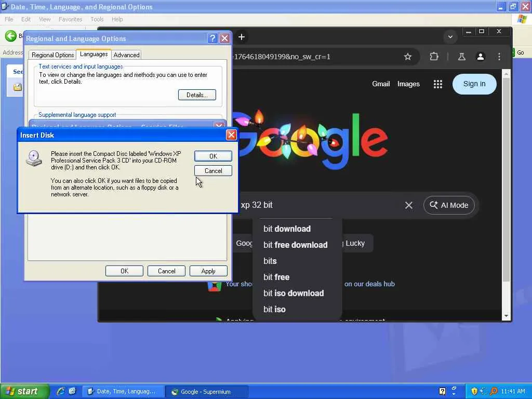Image resolution: width=532 pixels, height=399 pixels.
Task: Close the Insert Disk dialog with X
Action: click(x=231, y=135)
